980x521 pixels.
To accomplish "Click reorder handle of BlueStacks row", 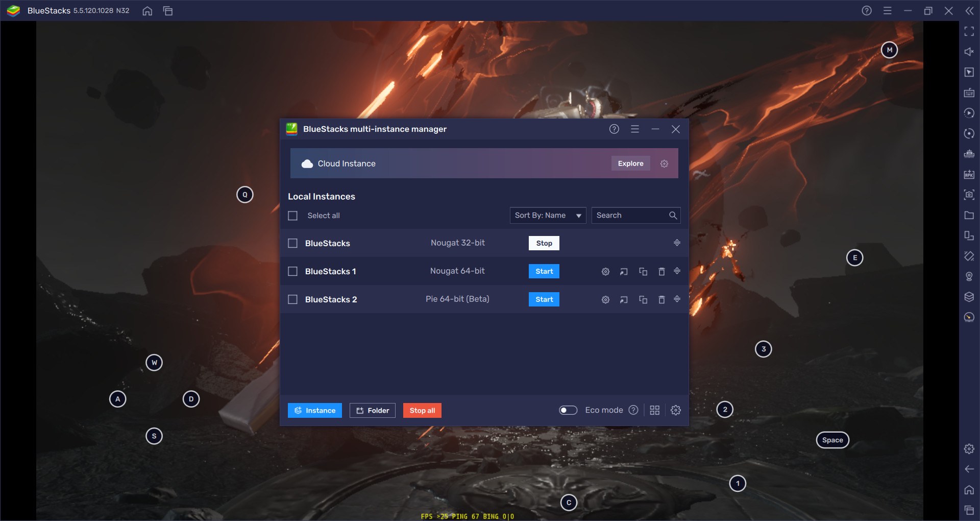I will pos(677,243).
